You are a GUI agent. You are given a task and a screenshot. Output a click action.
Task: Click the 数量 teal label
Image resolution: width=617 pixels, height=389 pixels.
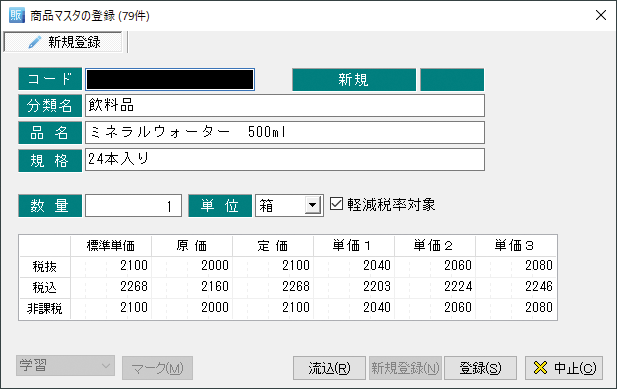tap(50, 205)
